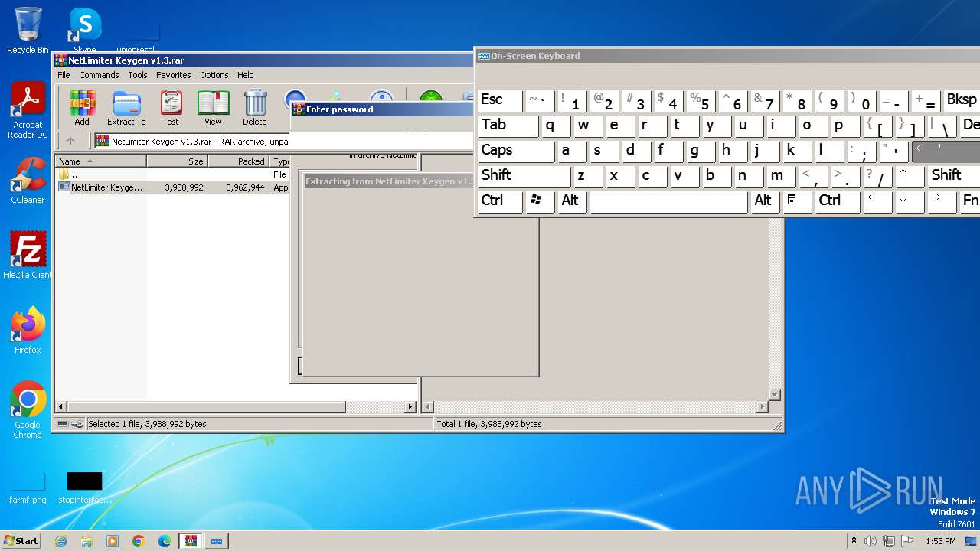Click the volume icon in system tray
This screenshot has height=551, width=980.
coord(871,541)
